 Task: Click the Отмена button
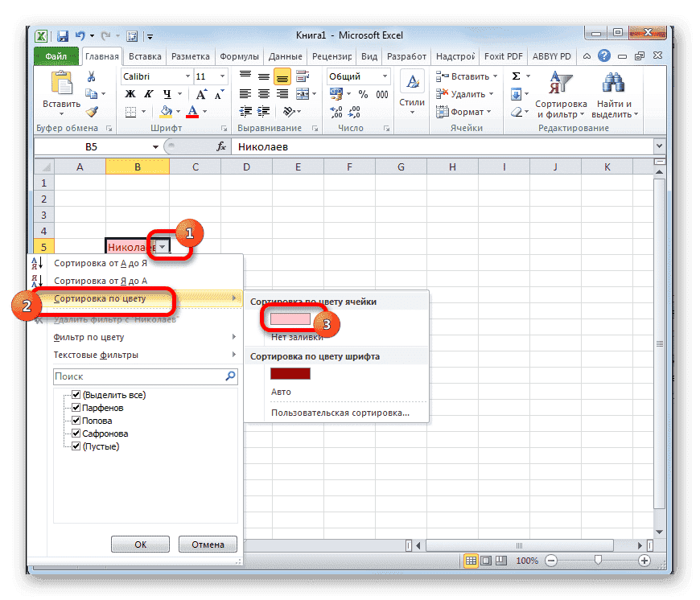(208, 544)
